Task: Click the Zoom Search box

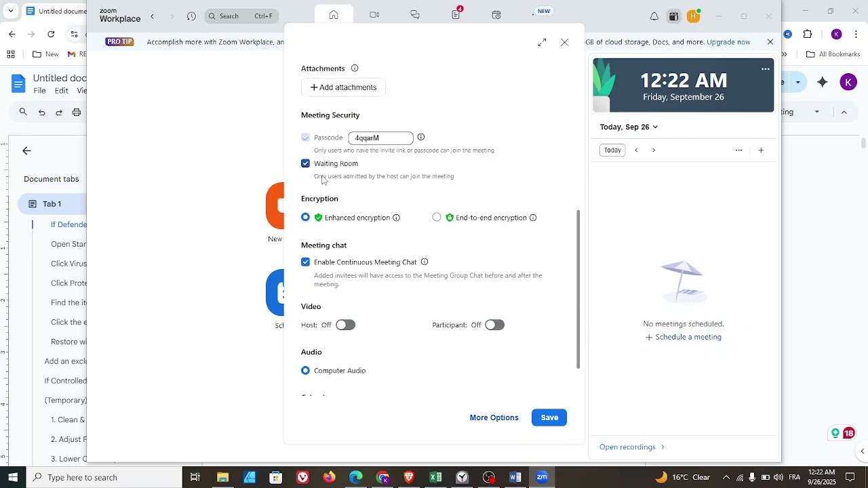Action: tap(241, 16)
